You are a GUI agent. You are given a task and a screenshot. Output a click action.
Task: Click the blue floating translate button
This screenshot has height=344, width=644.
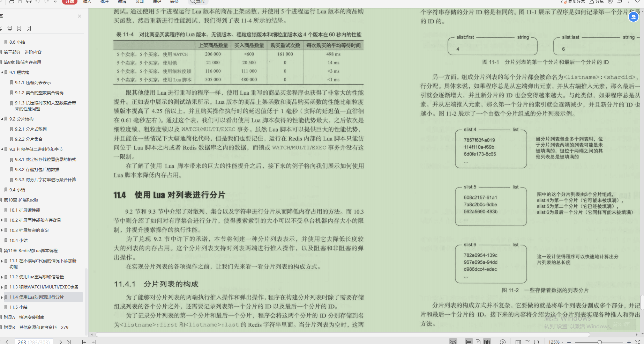[x=634, y=16]
